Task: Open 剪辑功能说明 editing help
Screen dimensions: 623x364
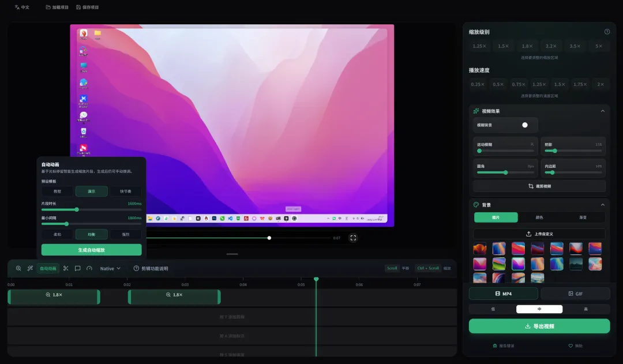Action: (151, 269)
